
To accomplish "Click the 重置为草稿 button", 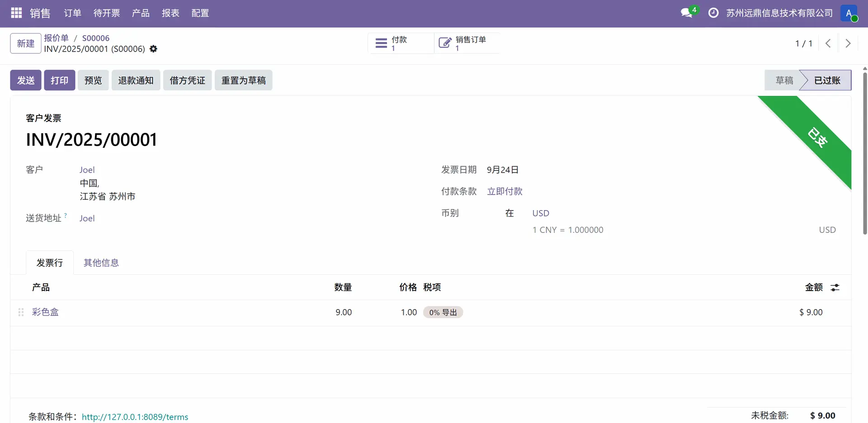I will click(243, 80).
